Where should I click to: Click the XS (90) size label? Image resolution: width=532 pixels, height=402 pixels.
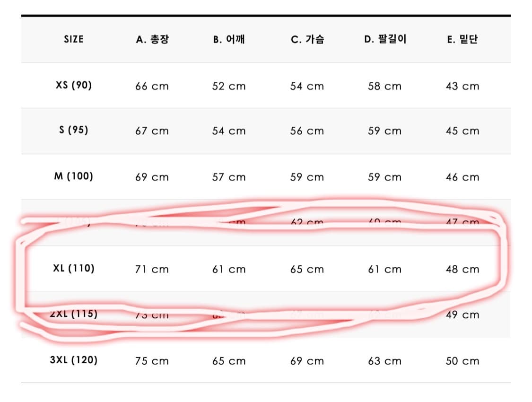73,86
